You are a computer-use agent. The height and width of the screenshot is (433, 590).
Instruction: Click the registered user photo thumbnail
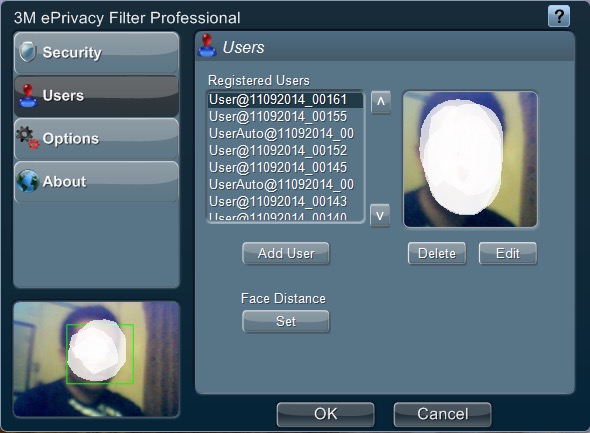(x=470, y=159)
